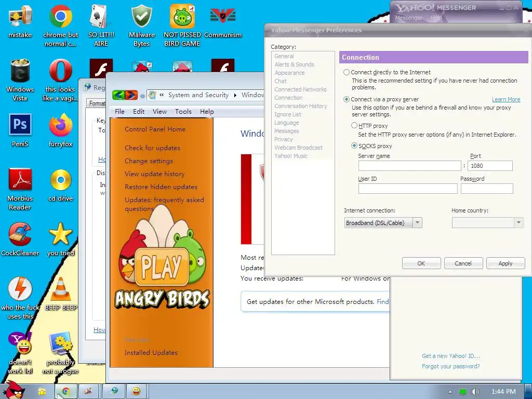532x399 pixels.
Task: Show hidden tray icons arrow
Action: (450, 392)
